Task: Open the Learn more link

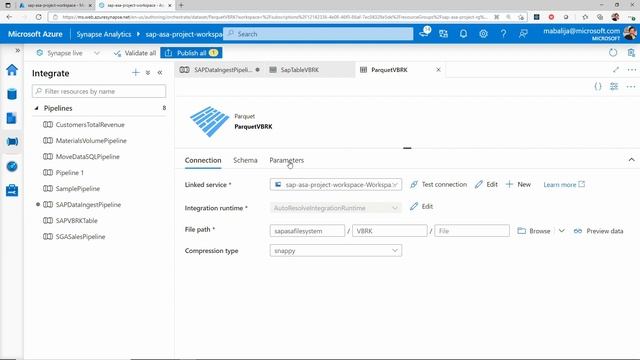Action: (x=564, y=184)
